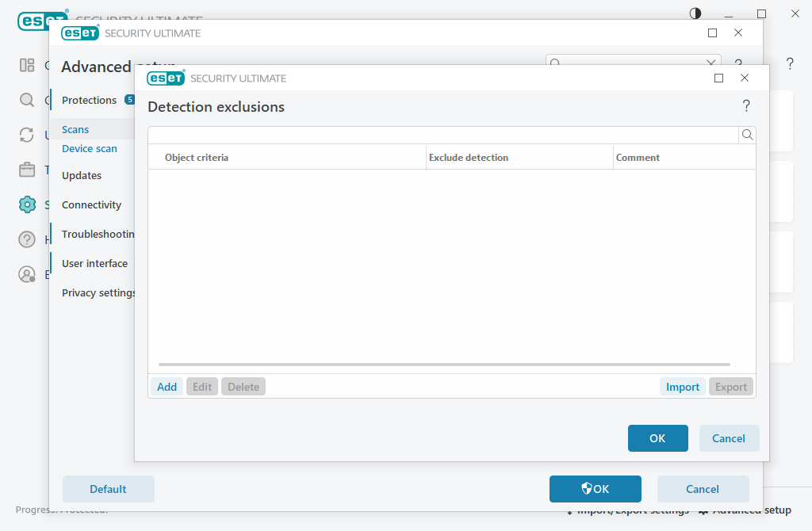Sort by Exclude detection column
This screenshot has width=812, height=531.
pyautogui.click(x=468, y=158)
